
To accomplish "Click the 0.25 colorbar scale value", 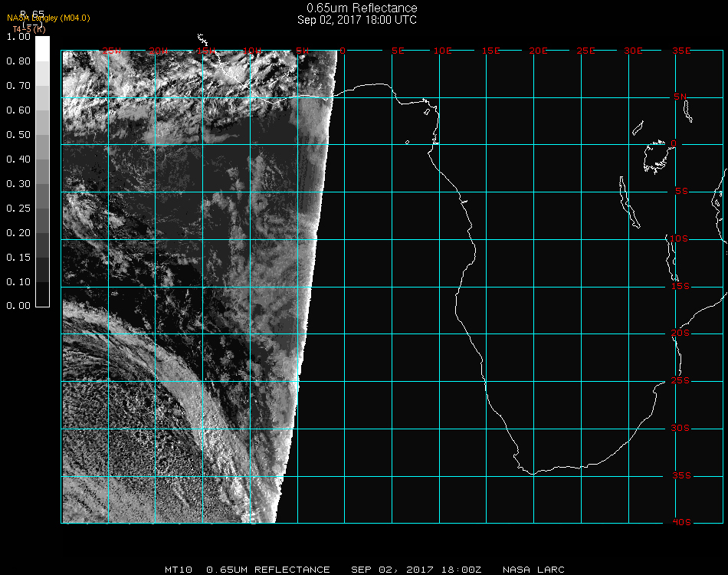I will point(18,208).
